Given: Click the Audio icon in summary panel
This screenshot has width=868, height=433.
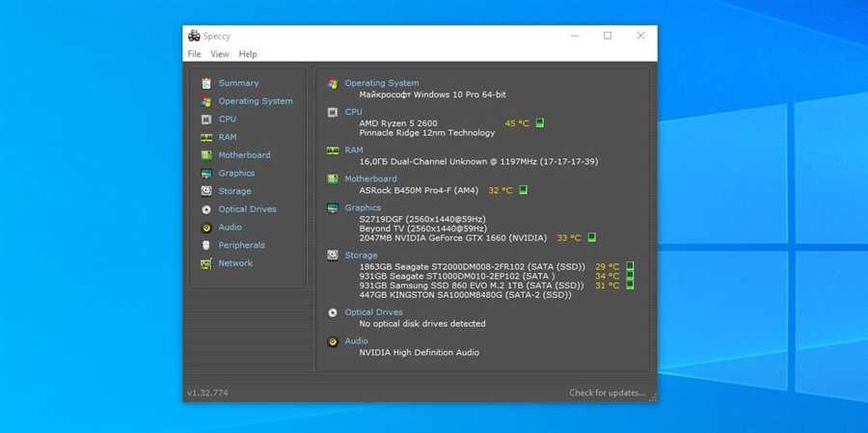Looking at the screenshot, I should coord(333,341).
